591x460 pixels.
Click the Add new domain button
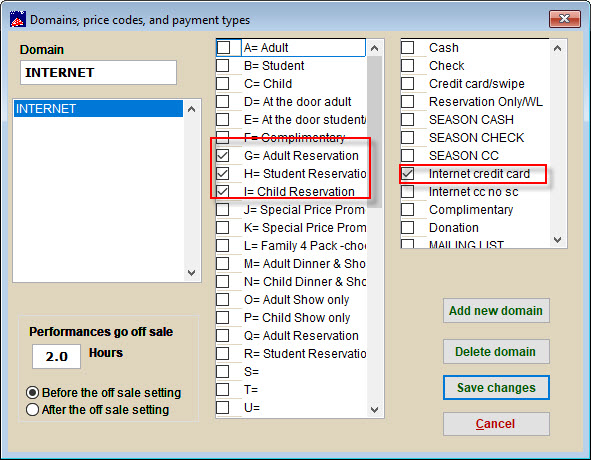click(496, 311)
